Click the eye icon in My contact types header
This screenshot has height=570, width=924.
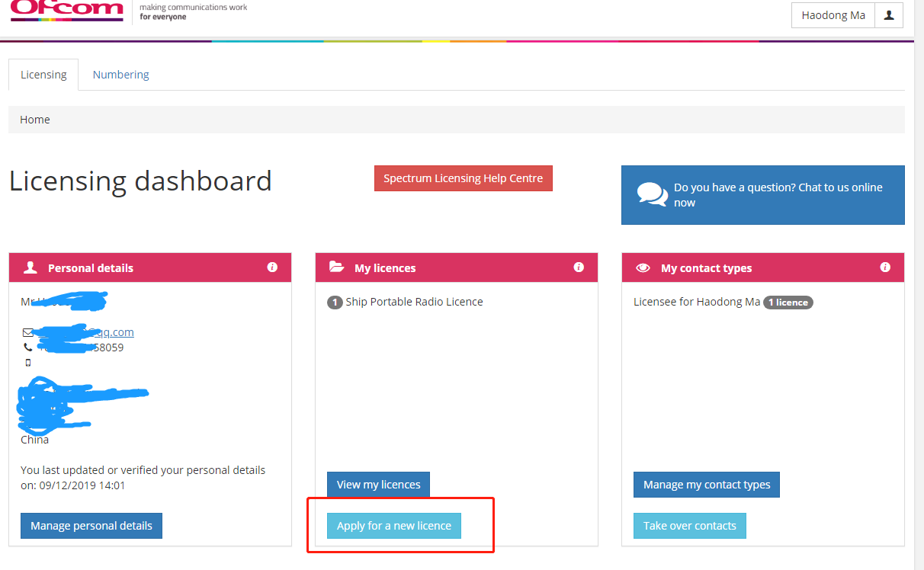point(643,268)
